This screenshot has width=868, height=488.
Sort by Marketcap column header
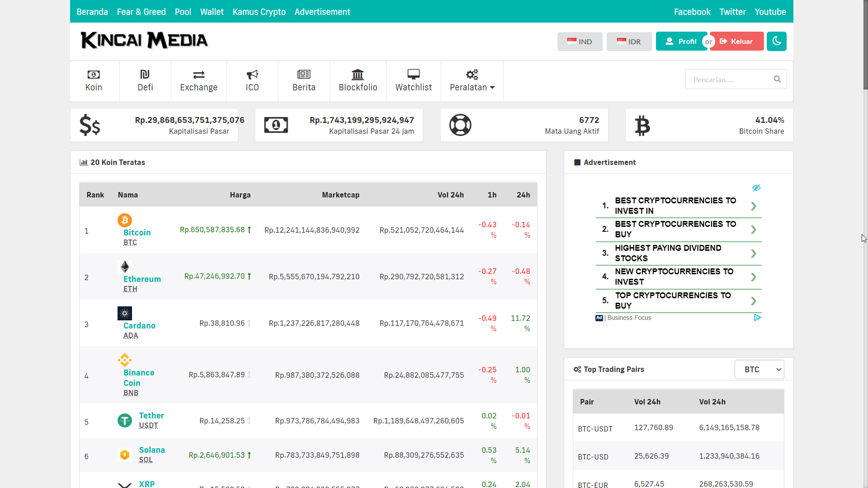(x=340, y=195)
